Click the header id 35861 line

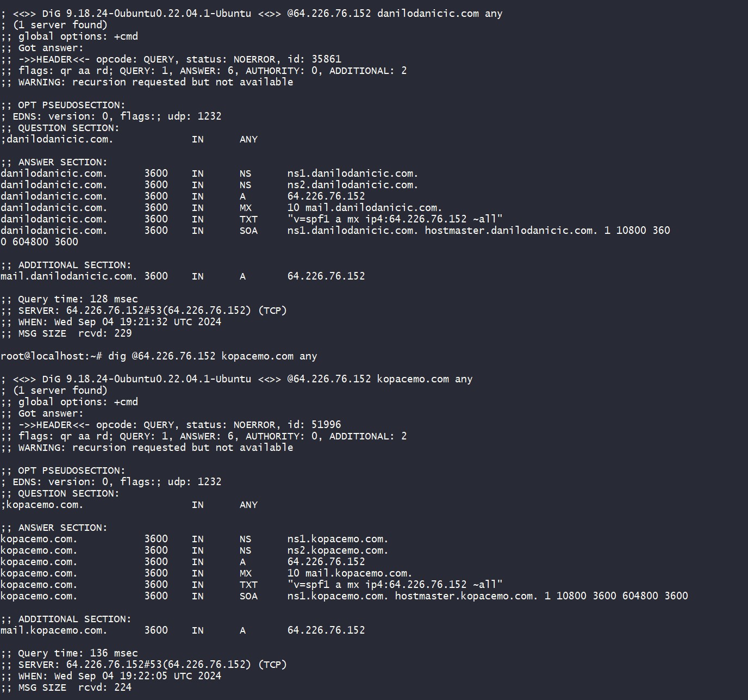(171, 59)
